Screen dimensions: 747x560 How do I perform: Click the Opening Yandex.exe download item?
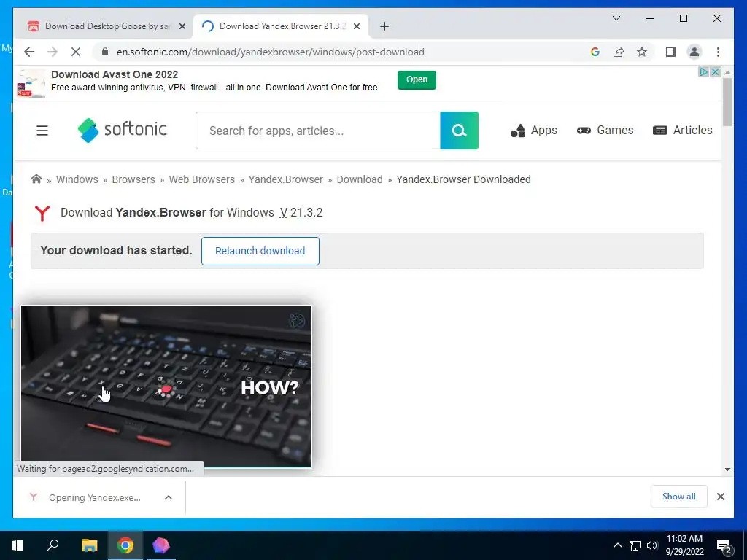coord(94,497)
